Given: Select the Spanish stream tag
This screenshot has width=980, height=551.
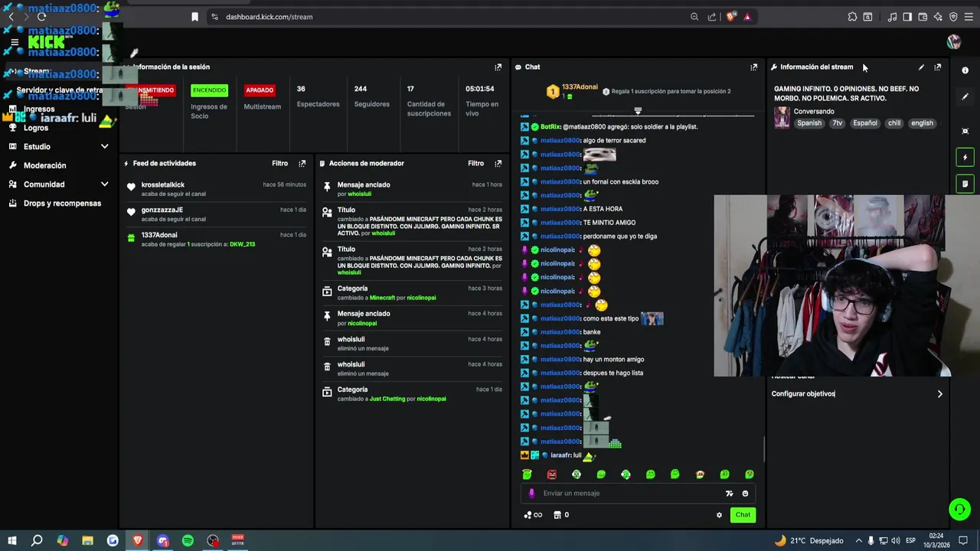Looking at the screenshot, I should (x=808, y=123).
